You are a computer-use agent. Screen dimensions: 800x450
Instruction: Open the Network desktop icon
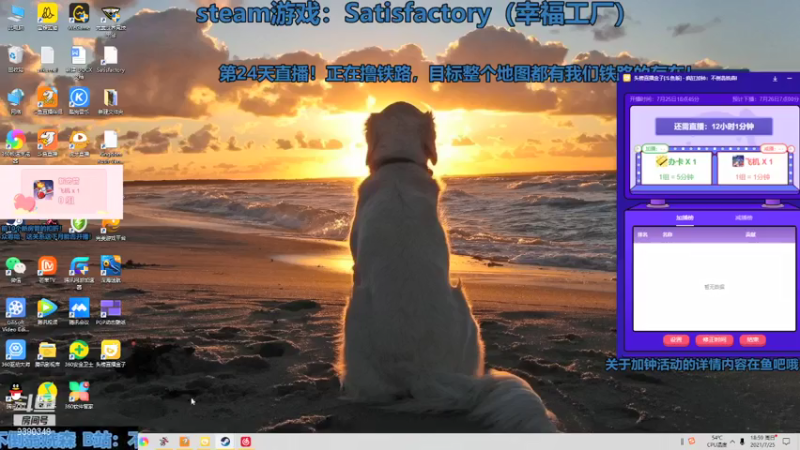click(x=16, y=101)
